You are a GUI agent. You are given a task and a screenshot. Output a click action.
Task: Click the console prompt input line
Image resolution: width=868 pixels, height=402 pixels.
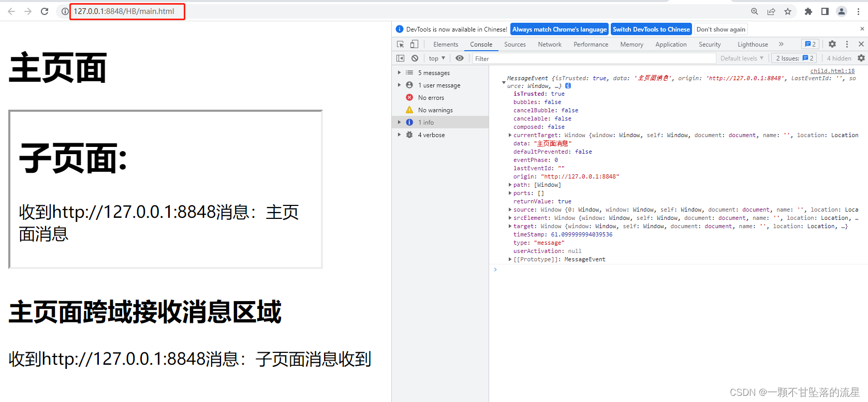(x=679, y=270)
